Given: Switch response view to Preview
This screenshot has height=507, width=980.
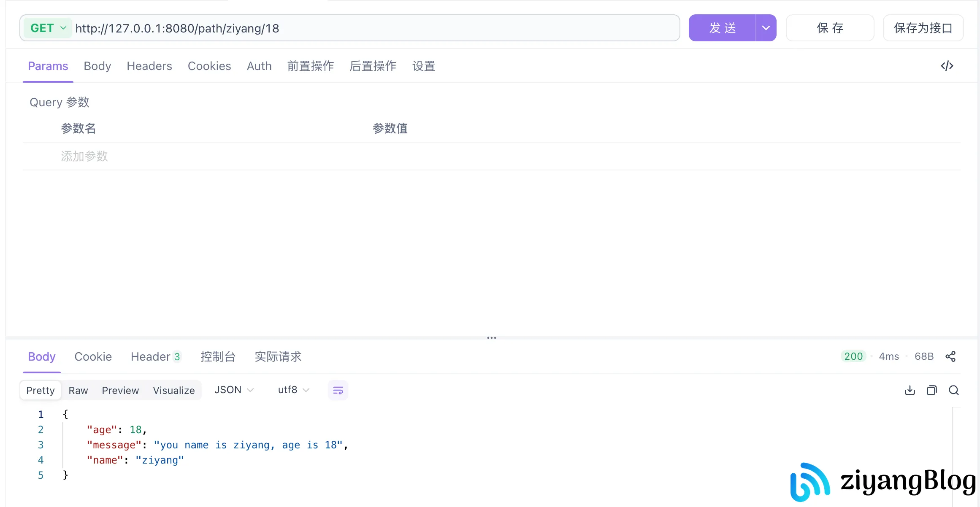Looking at the screenshot, I should pyautogui.click(x=120, y=390).
